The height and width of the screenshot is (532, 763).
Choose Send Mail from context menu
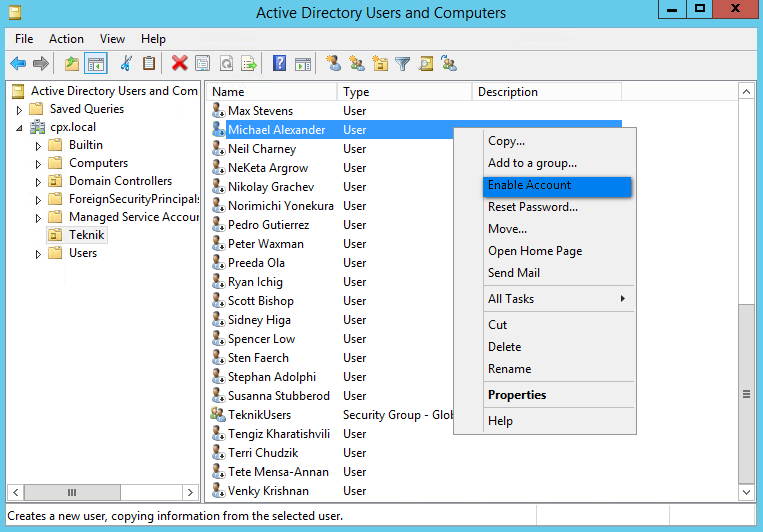(557, 273)
